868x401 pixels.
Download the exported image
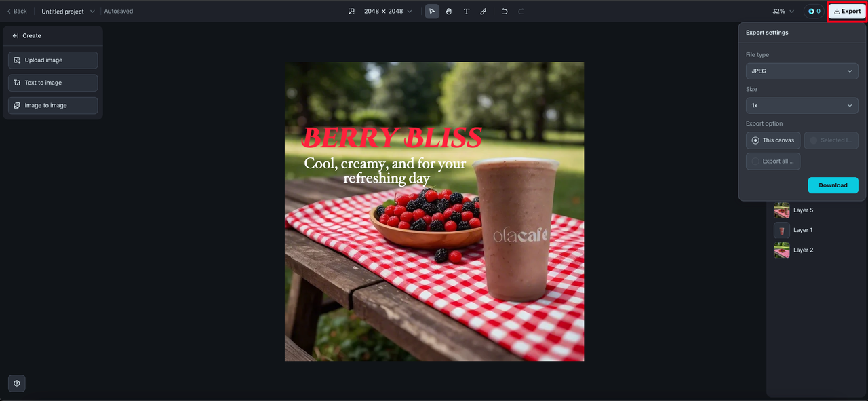(x=833, y=185)
